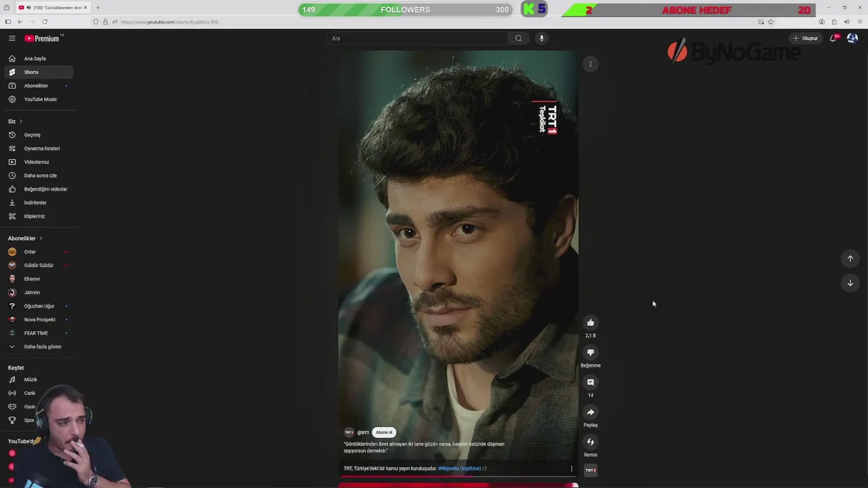
Task: Open İndirilenler
Action: click(39, 203)
